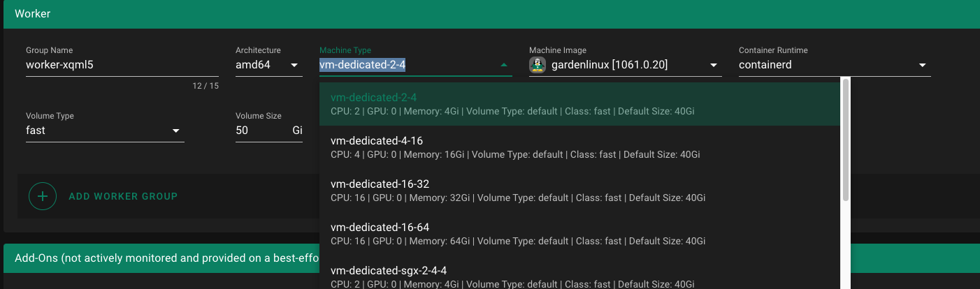Viewport: 980px width, 289px height.
Task: Click the Volume Size input showing 50
Action: pyautogui.click(x=259, y=131)
